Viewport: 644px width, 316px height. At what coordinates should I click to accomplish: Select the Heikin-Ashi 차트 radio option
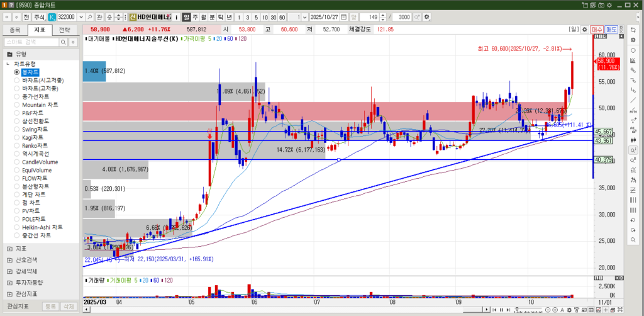point(17,227)
